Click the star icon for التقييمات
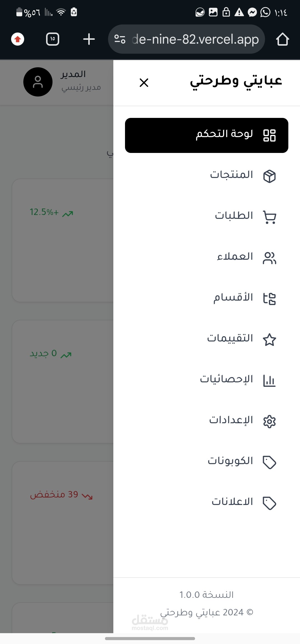The width and height of the screenshot is (300, 644). point(269,340)
